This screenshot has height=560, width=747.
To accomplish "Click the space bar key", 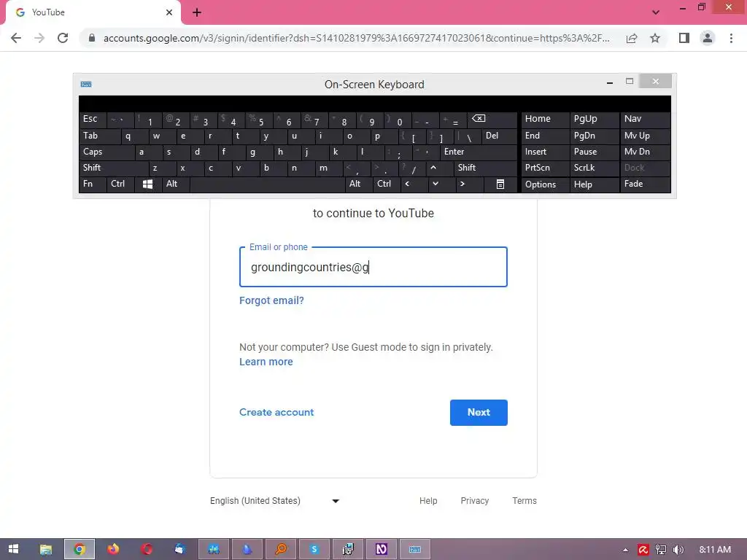I will [267, 184].
